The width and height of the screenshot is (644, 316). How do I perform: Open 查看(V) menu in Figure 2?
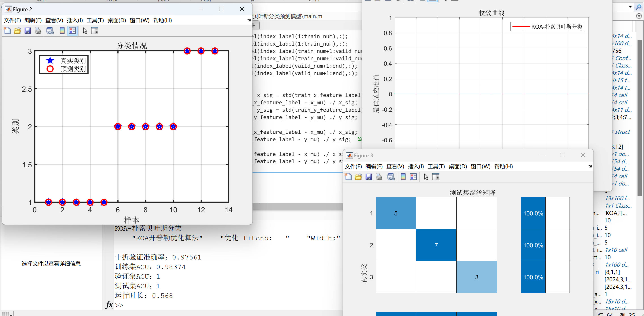tap(54, 20)
